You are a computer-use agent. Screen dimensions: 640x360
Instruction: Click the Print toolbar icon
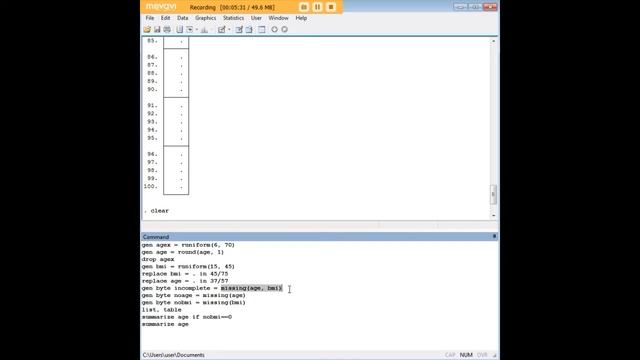167,29
